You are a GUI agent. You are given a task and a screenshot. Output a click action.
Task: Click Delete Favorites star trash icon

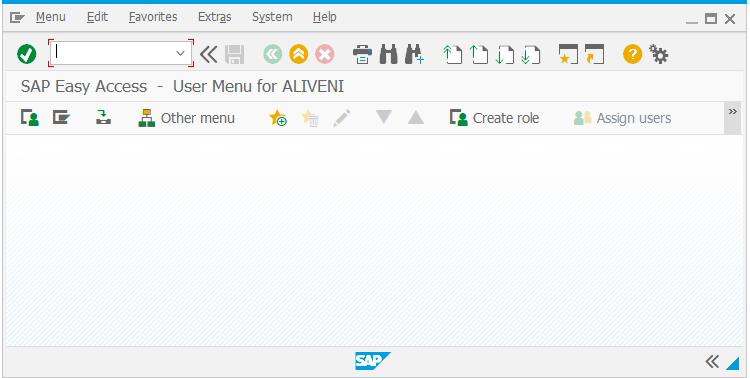(310, 118)
